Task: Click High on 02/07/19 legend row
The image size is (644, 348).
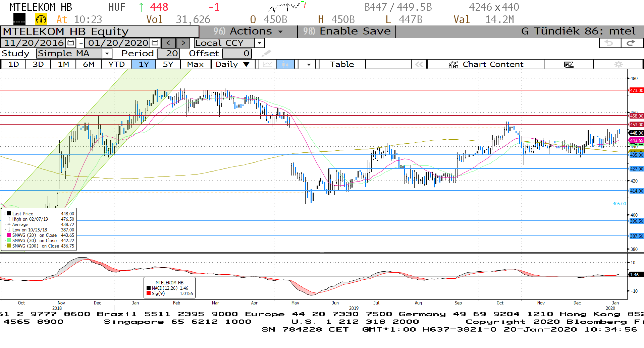Action: click(41, 219)
